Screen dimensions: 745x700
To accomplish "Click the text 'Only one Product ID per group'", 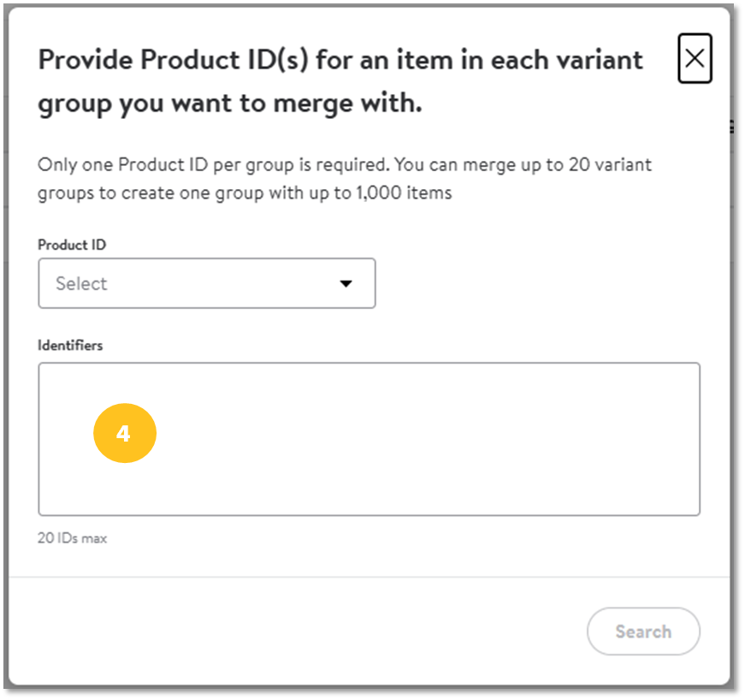I will 166,165.
